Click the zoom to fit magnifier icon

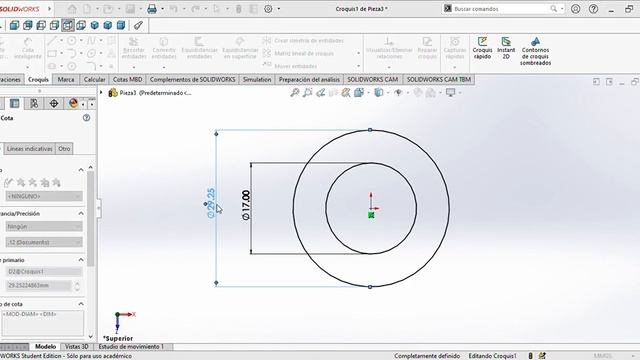(294, 93)
